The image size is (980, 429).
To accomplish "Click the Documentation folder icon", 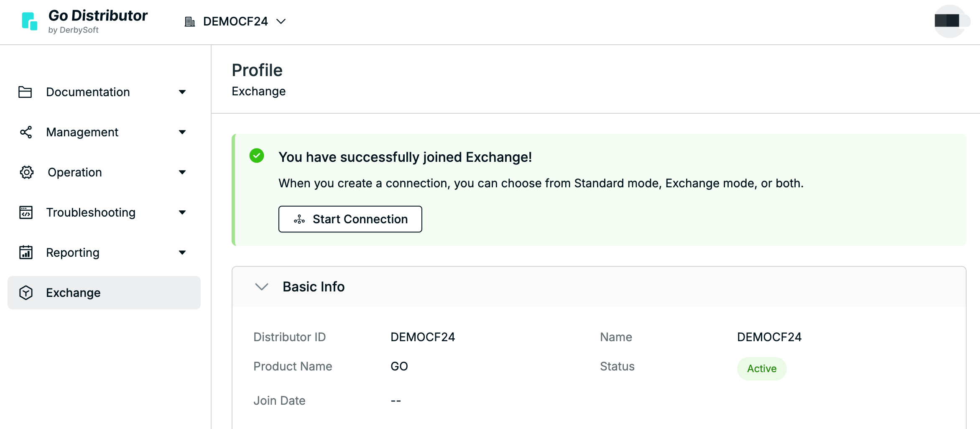I will pyautogui.click(x=25, y=92).
